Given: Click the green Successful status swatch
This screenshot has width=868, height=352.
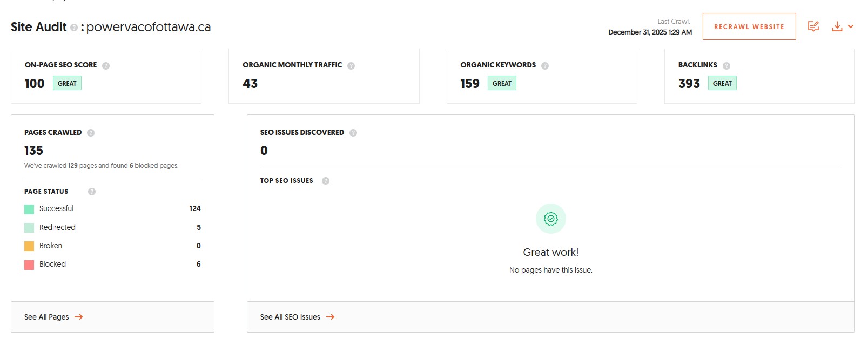Looking at the screenshot, I should (x=29, y=209).
